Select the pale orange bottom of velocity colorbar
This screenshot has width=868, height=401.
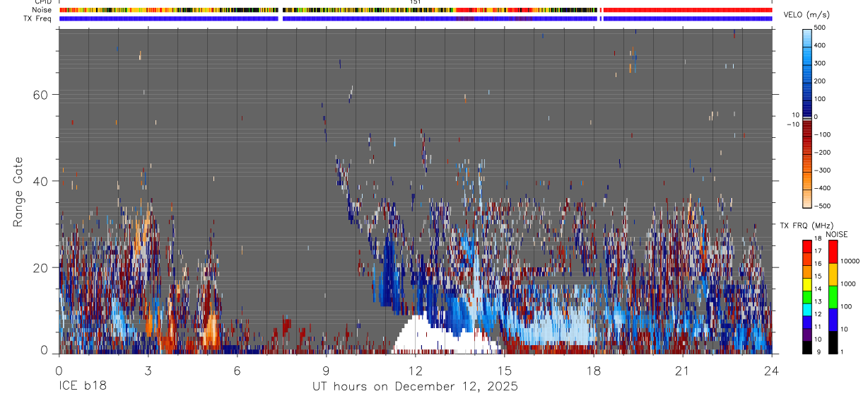(807, 198)
